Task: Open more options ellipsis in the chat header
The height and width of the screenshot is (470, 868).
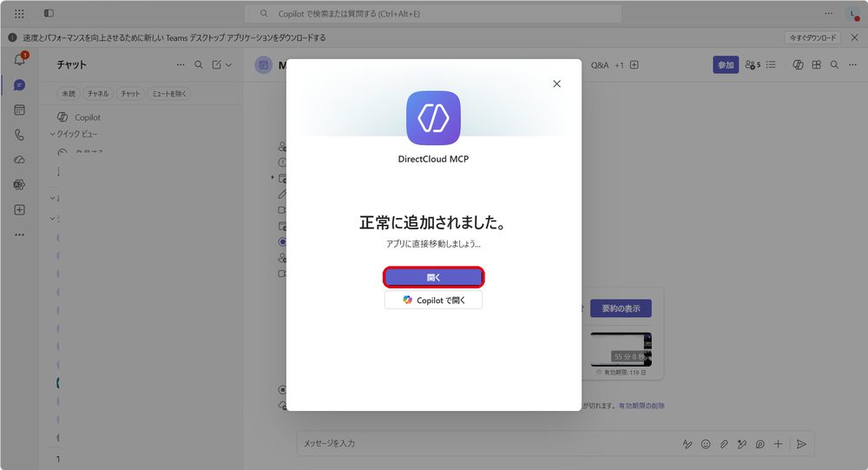Action: (852, 65)
